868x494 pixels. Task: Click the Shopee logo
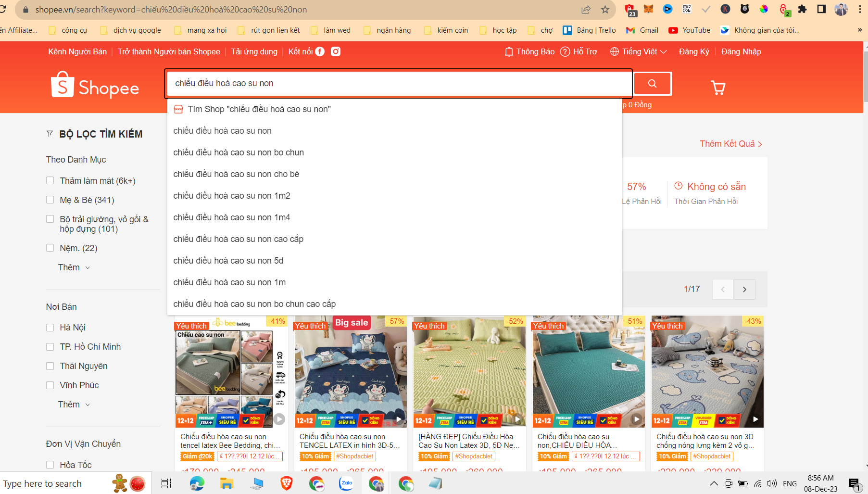94,86
